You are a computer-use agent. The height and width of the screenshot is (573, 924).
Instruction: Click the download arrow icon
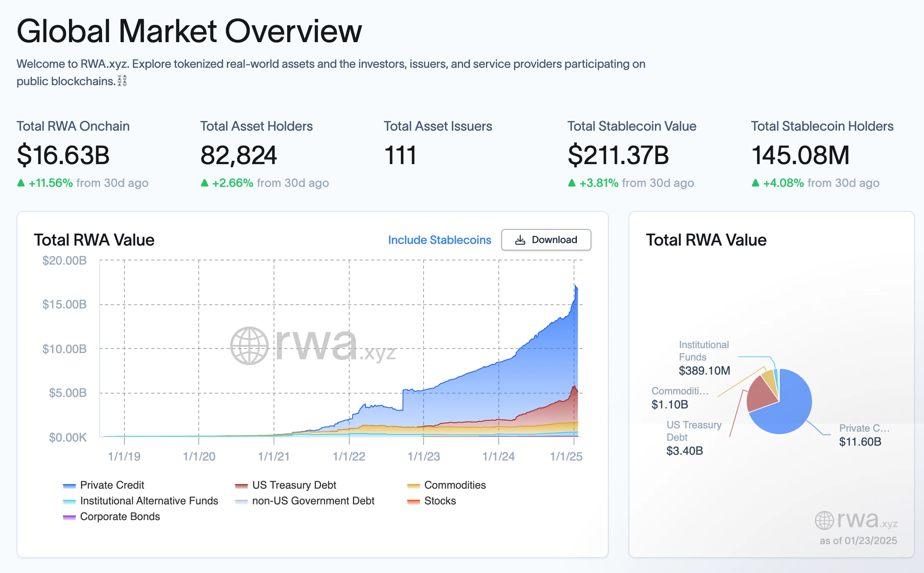(520, 240)
